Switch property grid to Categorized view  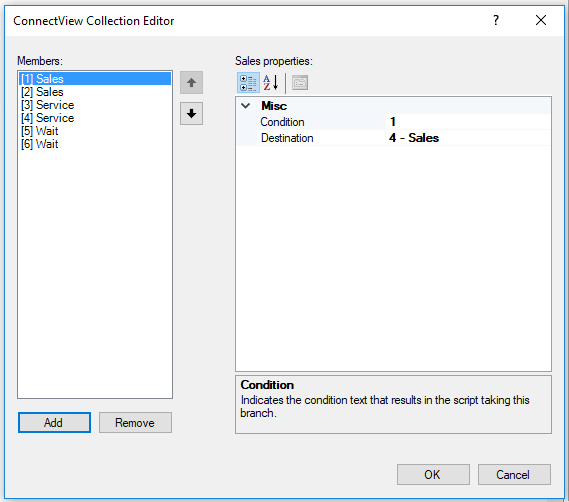249,83
